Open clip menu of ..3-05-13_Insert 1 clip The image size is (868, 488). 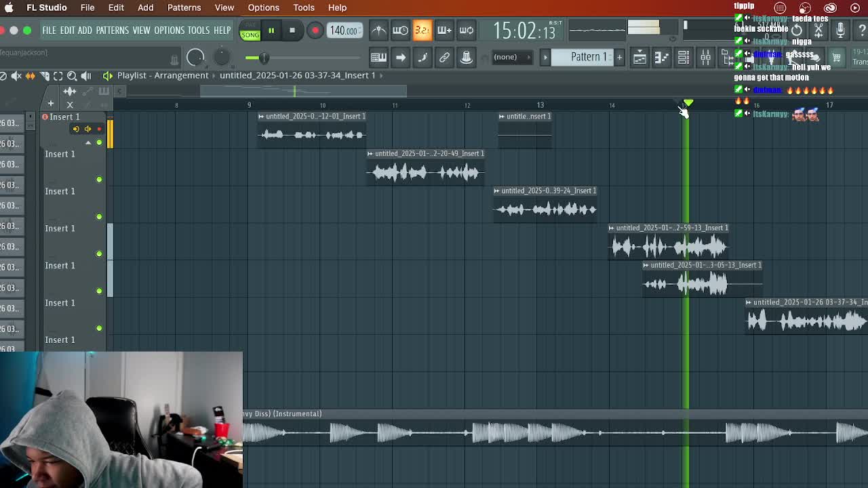[647, 266]
